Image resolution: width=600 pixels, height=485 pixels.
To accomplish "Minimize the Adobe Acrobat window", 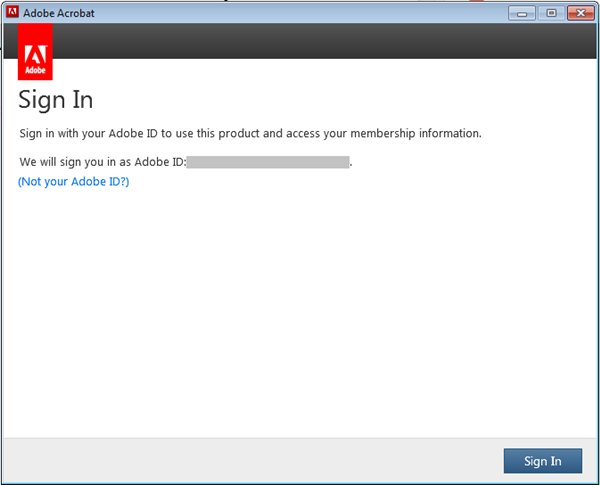I will [521, 13].
